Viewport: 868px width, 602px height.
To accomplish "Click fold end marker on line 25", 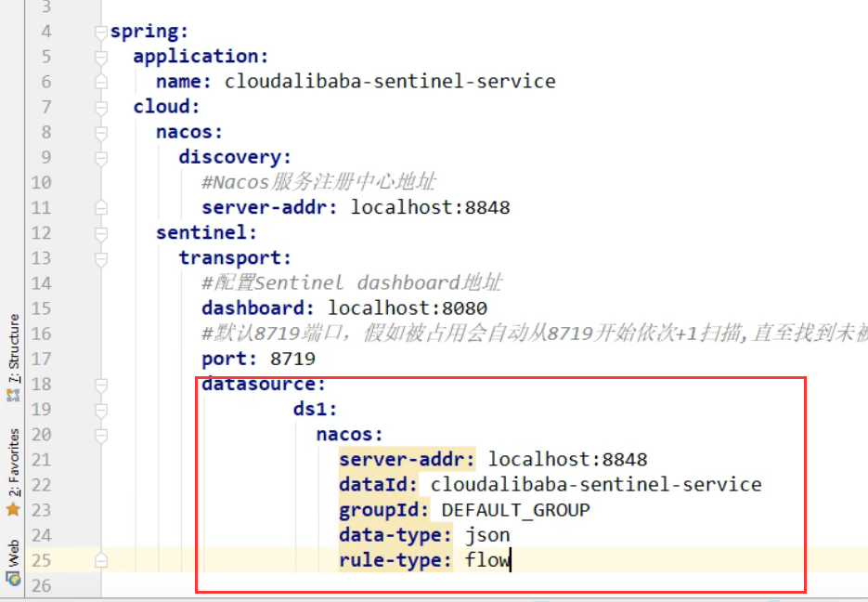I will pos(101,561).
